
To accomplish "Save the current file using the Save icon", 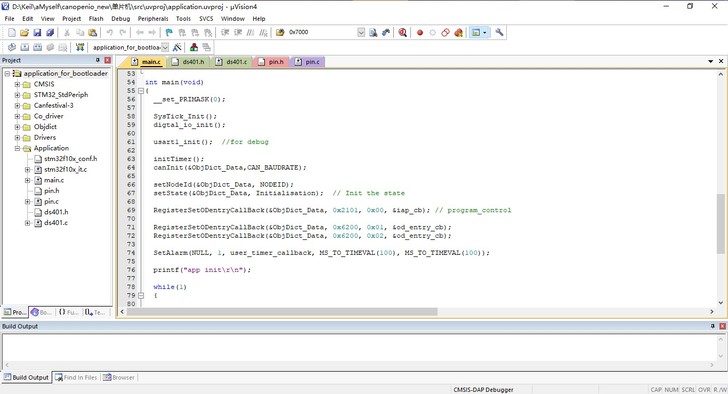I will tap(37, 32).
